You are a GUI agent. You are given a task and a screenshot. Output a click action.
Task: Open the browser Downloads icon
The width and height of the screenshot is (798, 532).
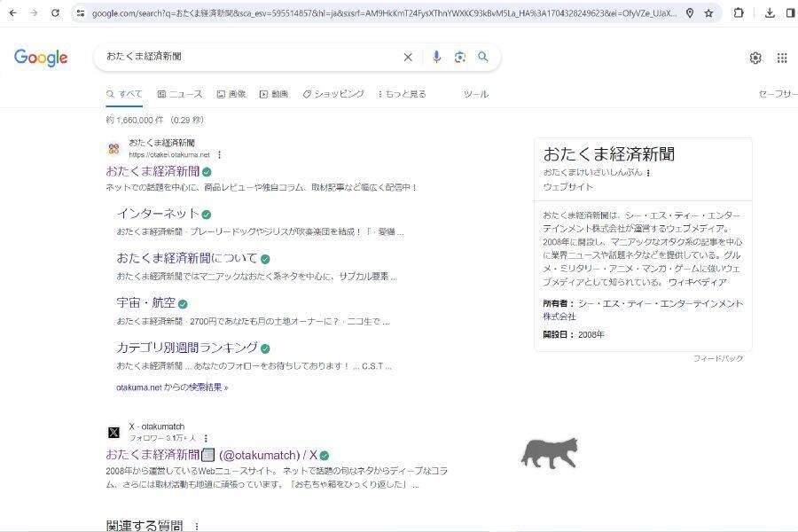click(768, 14)
